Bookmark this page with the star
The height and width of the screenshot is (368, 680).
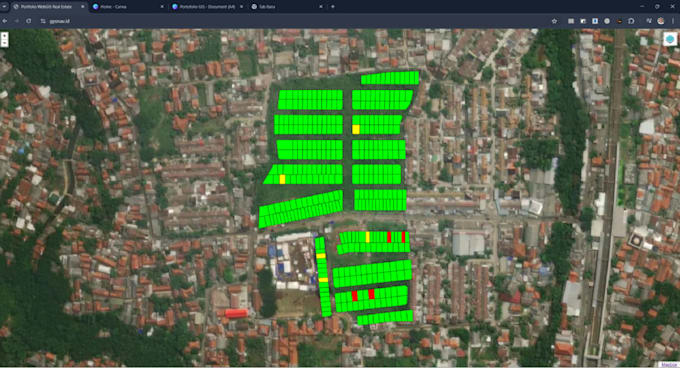[554, 21]
